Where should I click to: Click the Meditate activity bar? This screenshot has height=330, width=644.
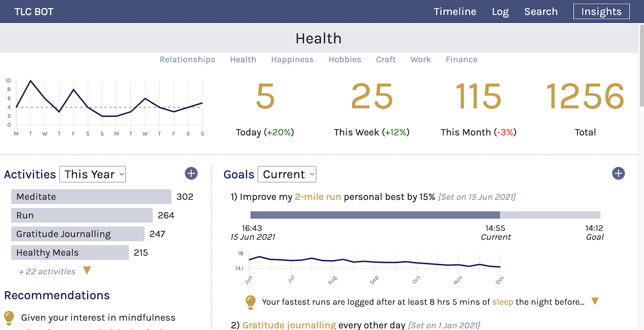(x=91, y=197)
